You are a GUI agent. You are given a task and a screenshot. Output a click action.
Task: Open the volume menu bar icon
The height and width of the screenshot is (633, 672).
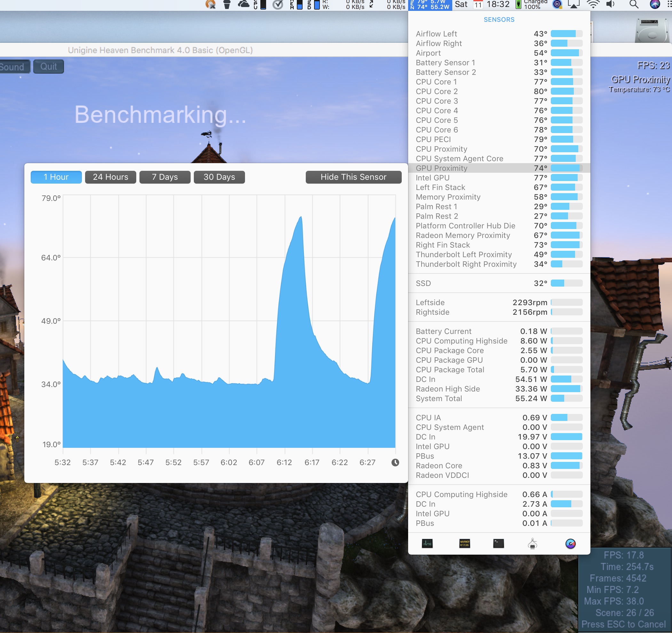pos(611,4)
